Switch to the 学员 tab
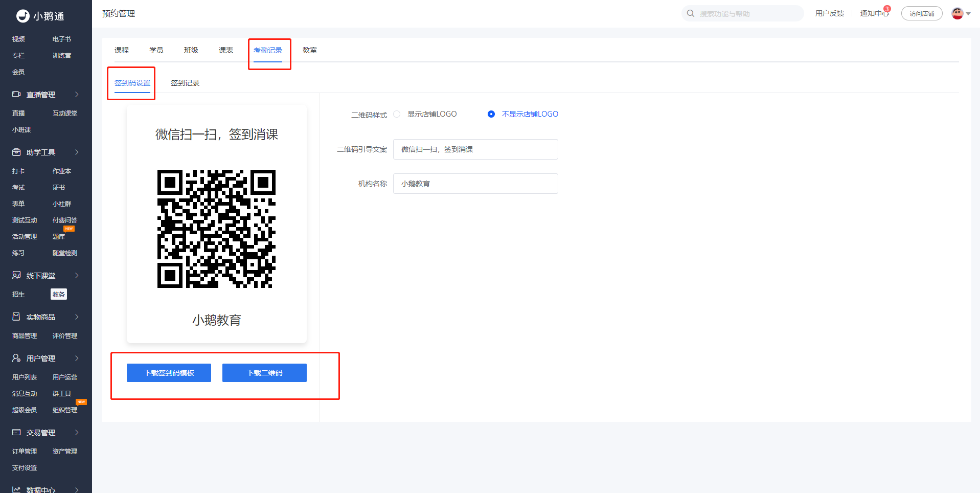The width and height of the screenshot is (980, 493). coord(156,50)
